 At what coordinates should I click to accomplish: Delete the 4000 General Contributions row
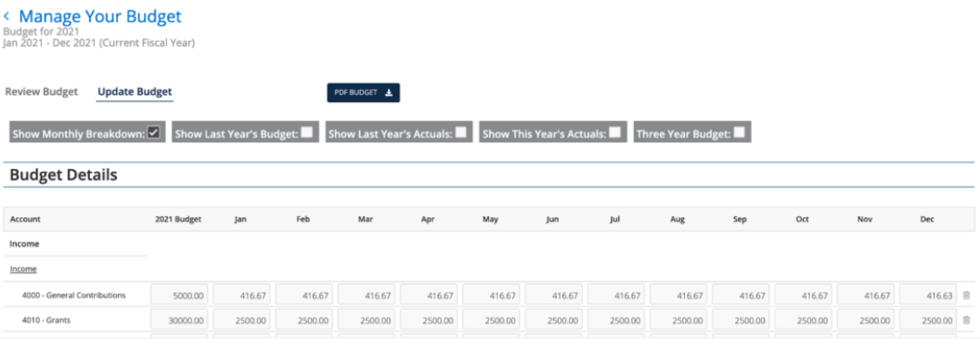click(966, 295)
